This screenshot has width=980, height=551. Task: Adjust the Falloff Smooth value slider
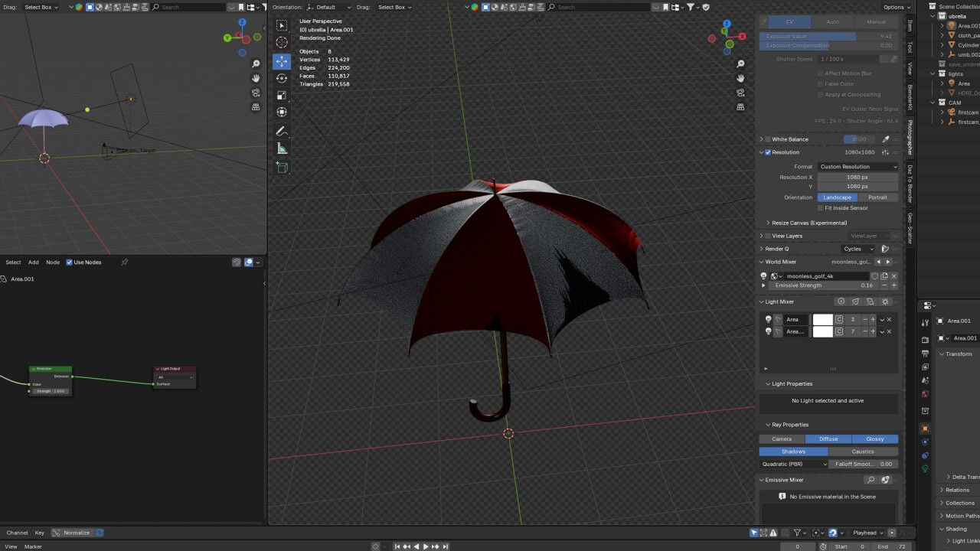864,464
